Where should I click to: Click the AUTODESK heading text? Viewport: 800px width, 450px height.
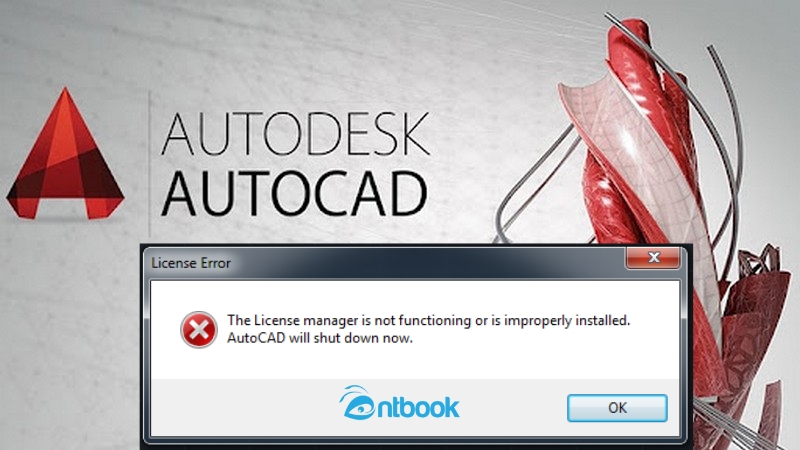coord(295,134)
